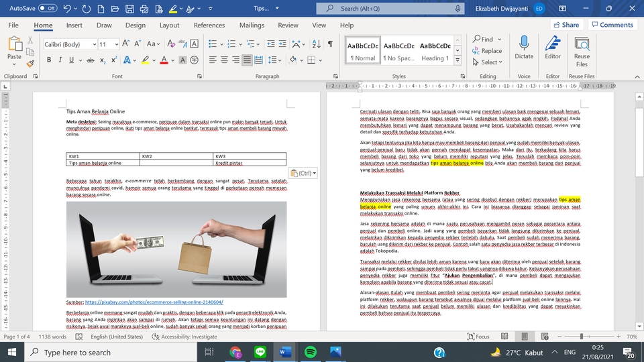Open the Change Case Aa dropdown
644x362 pixels.
(153, 44)
